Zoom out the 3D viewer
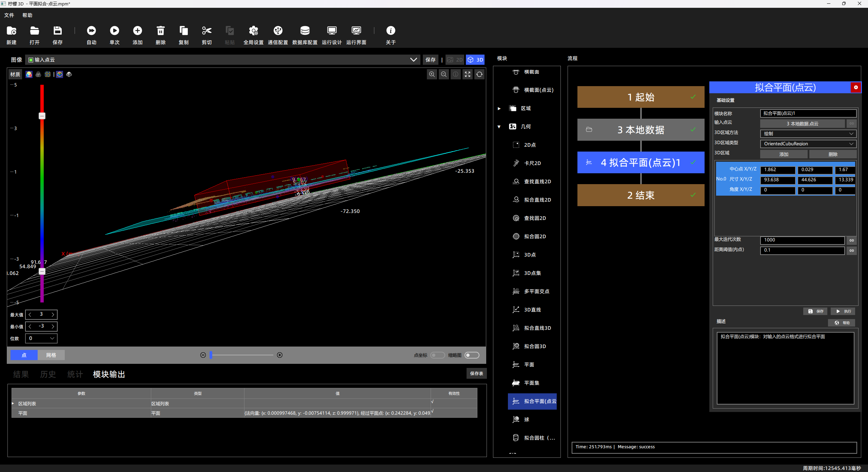The image size is (868, 472). coord(444,74)
